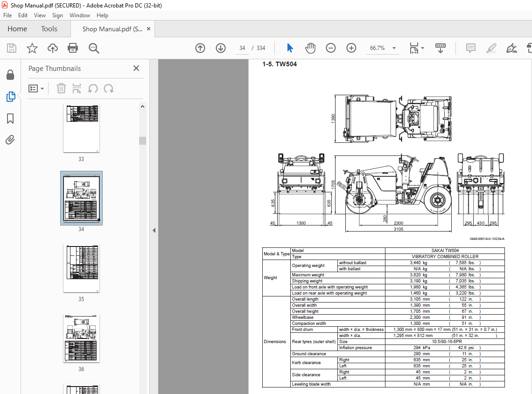Screen dimensions: 532x394
Task: Click the SAKAI TW504 model cell
Action: tap(445, 250)
